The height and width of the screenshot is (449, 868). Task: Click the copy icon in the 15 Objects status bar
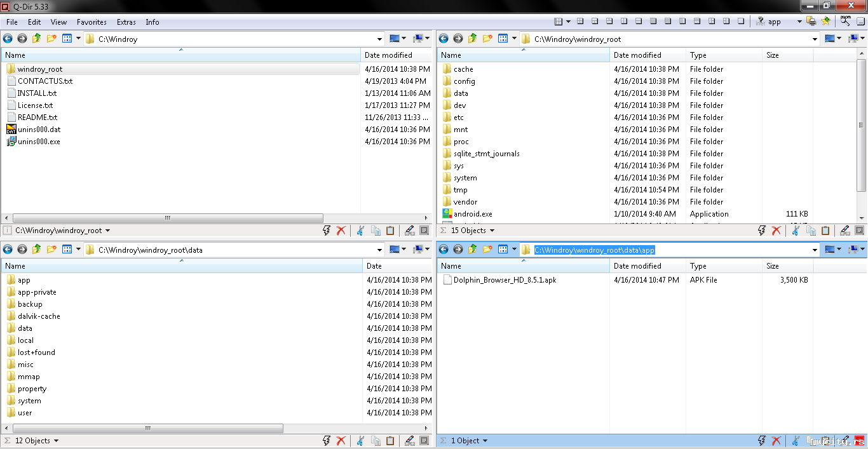(811, 231)
